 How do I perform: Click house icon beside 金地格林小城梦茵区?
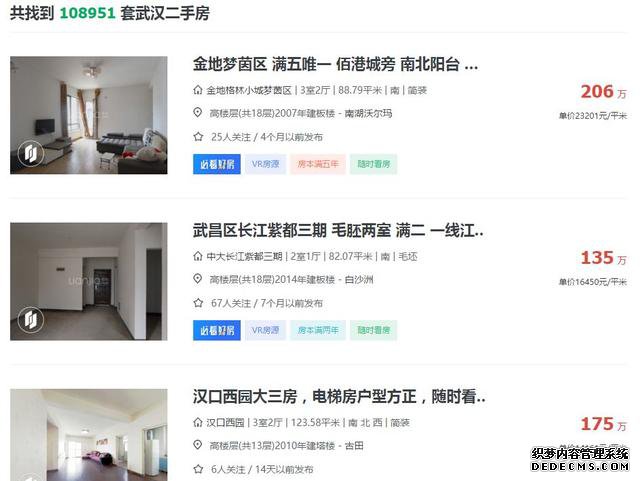click(198, 90)
